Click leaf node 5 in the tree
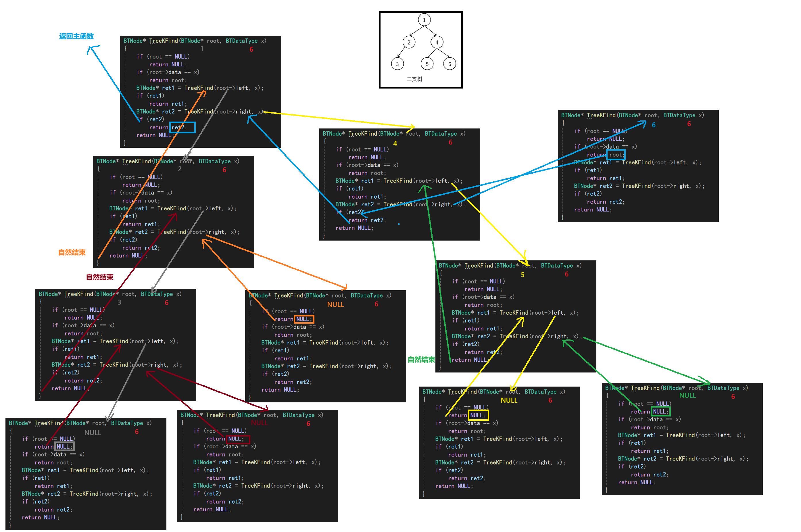 [427, 64]
